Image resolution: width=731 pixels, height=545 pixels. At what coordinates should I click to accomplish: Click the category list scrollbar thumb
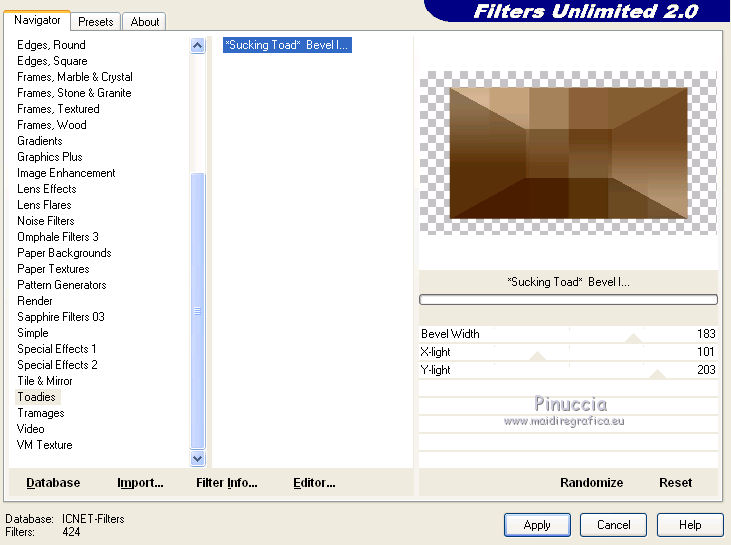pyautogui.click(x=198, y=310)
